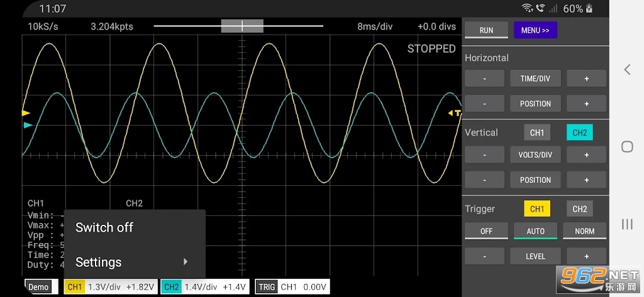Tap the horizontal position slider thumb
The width and height of the screenshot is (644, 297).
(x=242, y=26)
